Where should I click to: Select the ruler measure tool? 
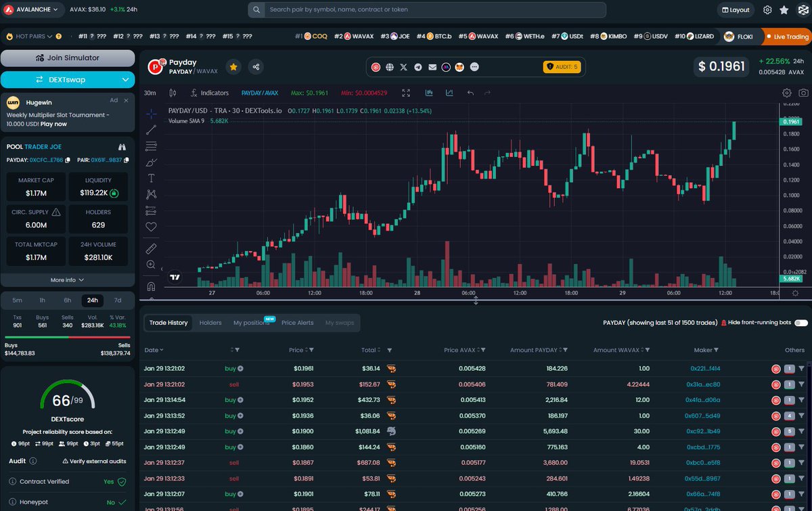coord(151,248)
